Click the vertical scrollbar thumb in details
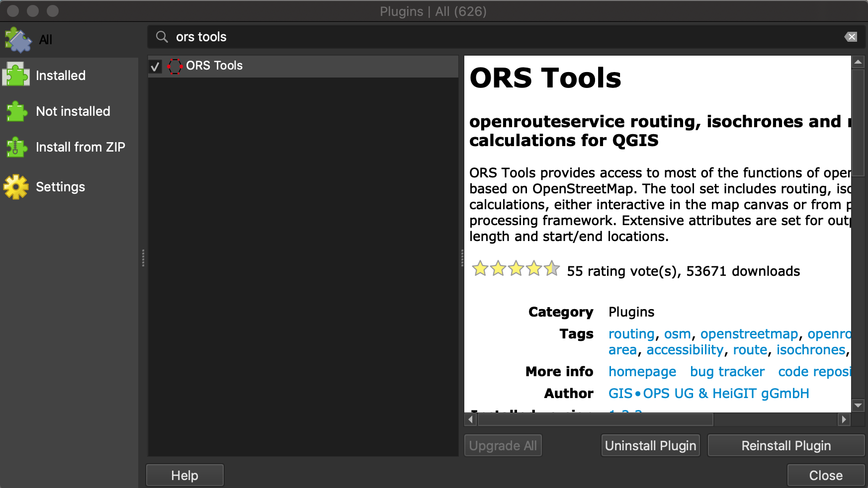Image resolution: width=868 pixels, height=488 pixels. (858, 122)
